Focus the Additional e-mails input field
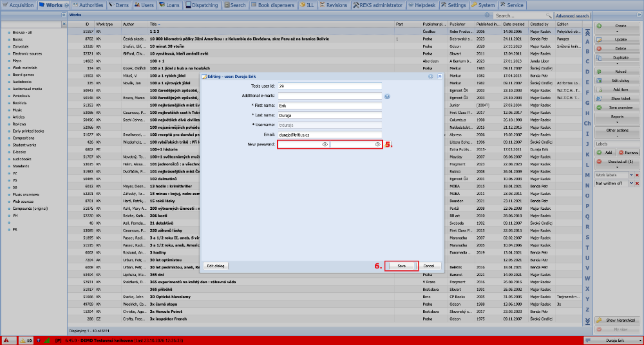Viewport: 644px width, 345px height. (x=330, y=96)
